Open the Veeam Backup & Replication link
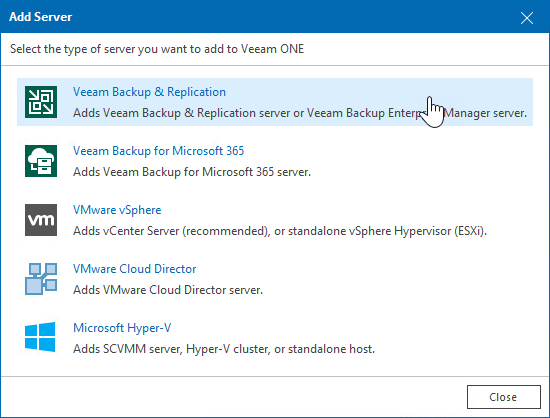 point(149,92)
